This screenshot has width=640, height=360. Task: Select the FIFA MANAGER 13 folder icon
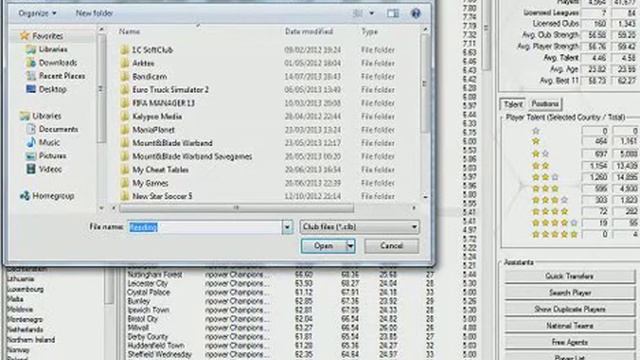pos(125,103)
